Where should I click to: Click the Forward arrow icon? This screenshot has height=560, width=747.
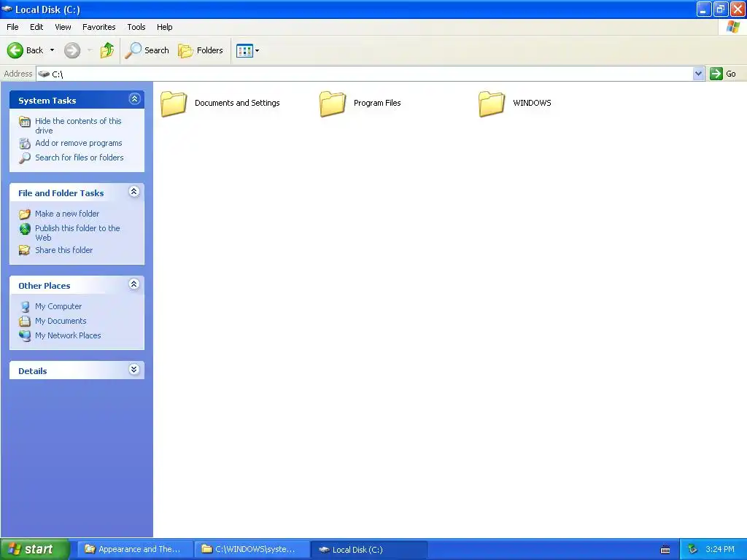pyautogui.click(x=72, y=50)
